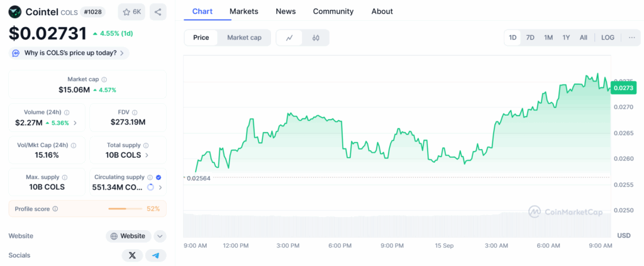Open the share icon button
This screenshot has width=644, height=266.
click(x=158, y=12)
